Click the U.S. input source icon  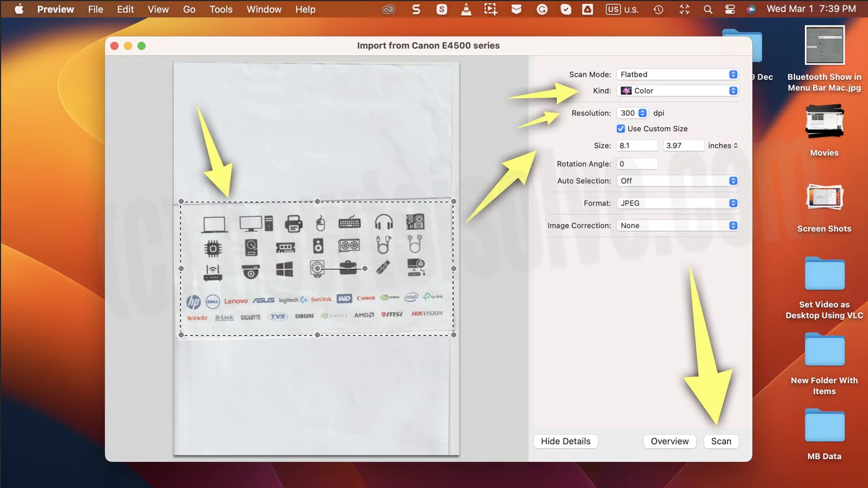tap(623, 9)
